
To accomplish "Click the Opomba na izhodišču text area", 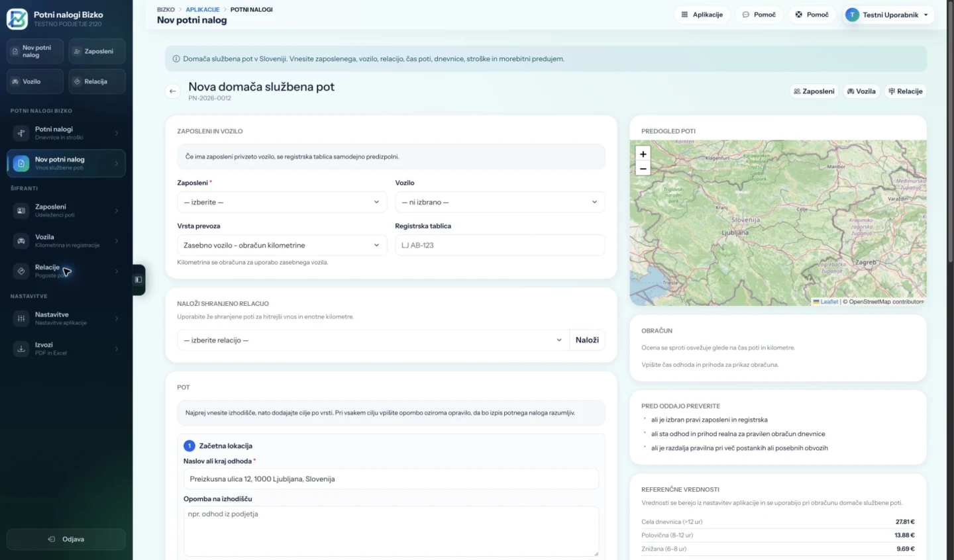I will (391, 532).
